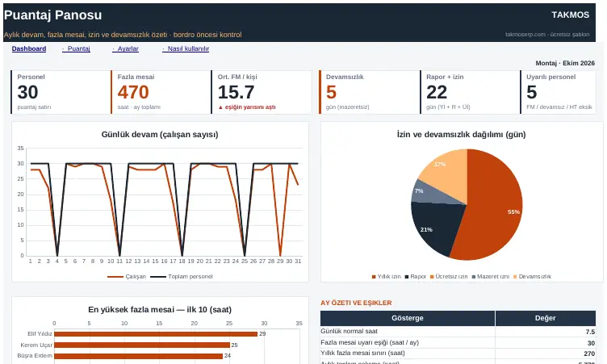Click the Değer column header
Image resolution: width=607 pixels, height=364 pixels.
pos(546,318)
